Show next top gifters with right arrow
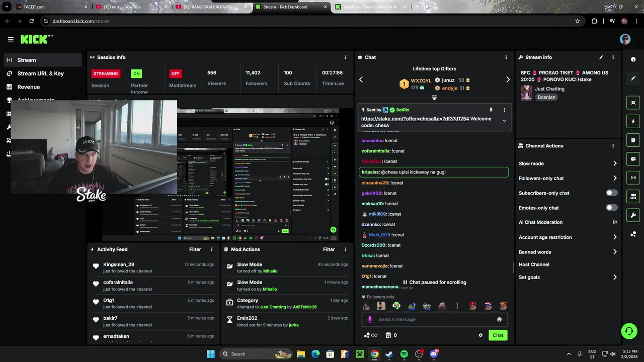 508,79
